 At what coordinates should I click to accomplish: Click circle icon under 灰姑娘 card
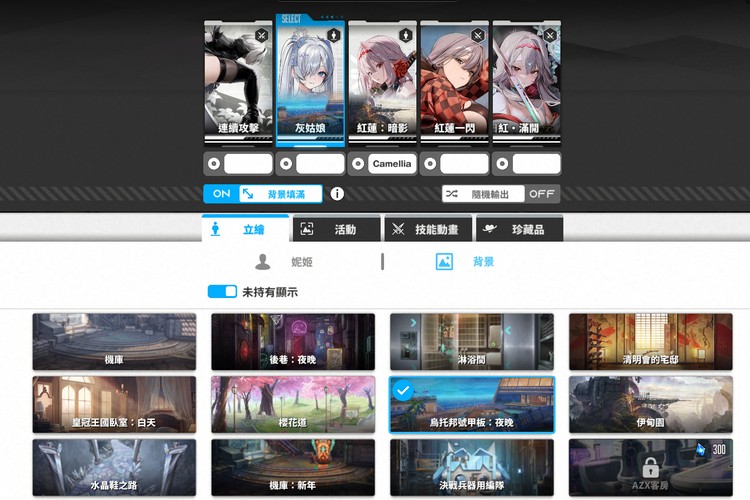click(286, 164)
